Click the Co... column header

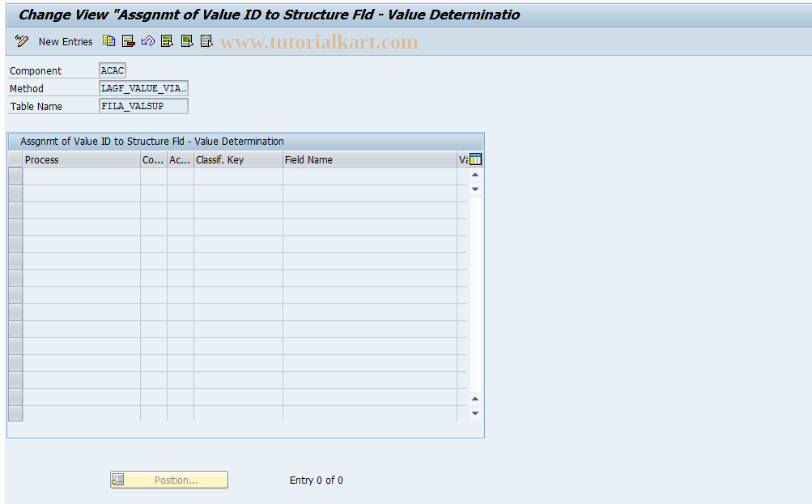pyautogui.click(x=154, y=160)
